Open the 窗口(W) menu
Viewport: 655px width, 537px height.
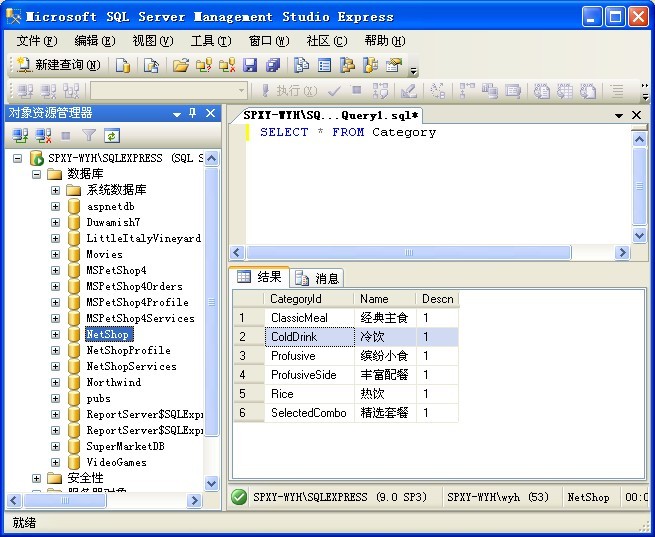(269, 41)
